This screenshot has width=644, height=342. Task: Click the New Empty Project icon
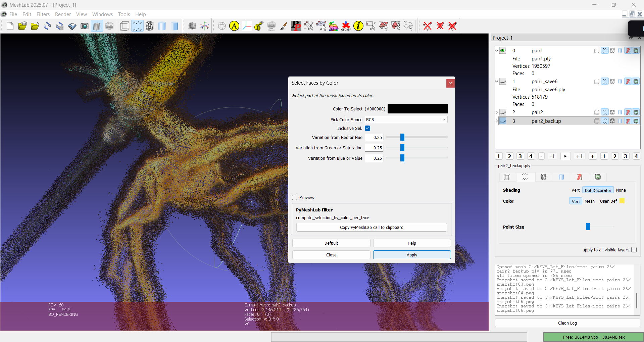tap(10, 26)
